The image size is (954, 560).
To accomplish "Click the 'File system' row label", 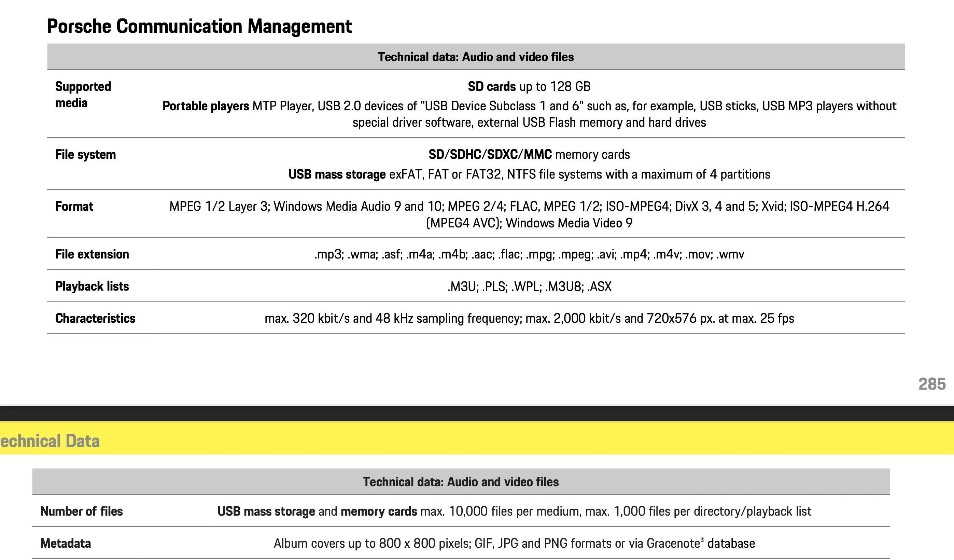I will coord(86,154).
